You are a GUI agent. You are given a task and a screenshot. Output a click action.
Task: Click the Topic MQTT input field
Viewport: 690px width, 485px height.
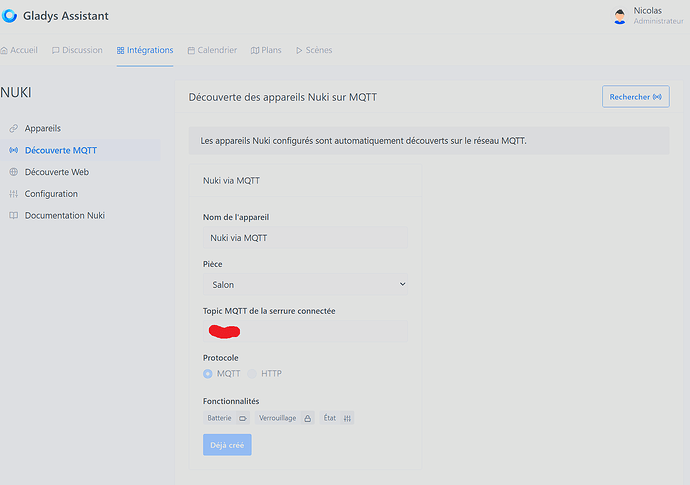tap(305, 331)
